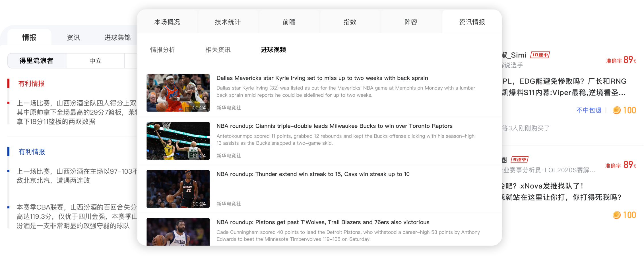
Task: Select the 资讯情报 tab
Action: point(472,22)
